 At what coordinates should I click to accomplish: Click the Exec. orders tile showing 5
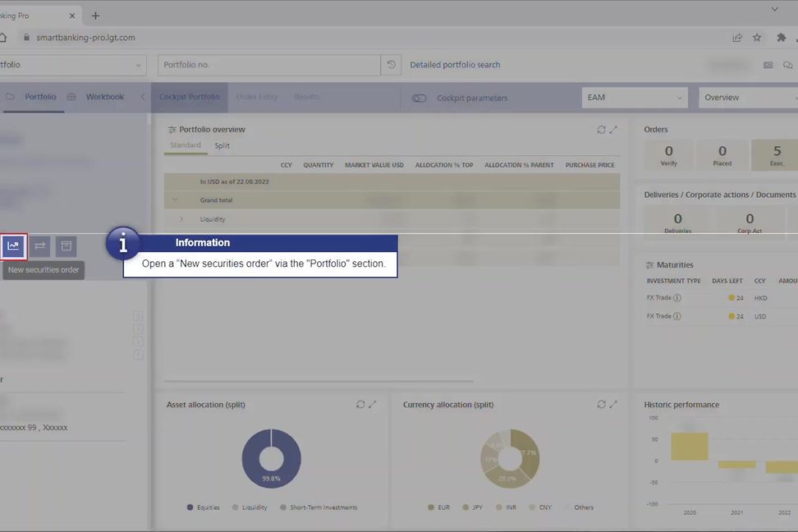tap(776, 154)
